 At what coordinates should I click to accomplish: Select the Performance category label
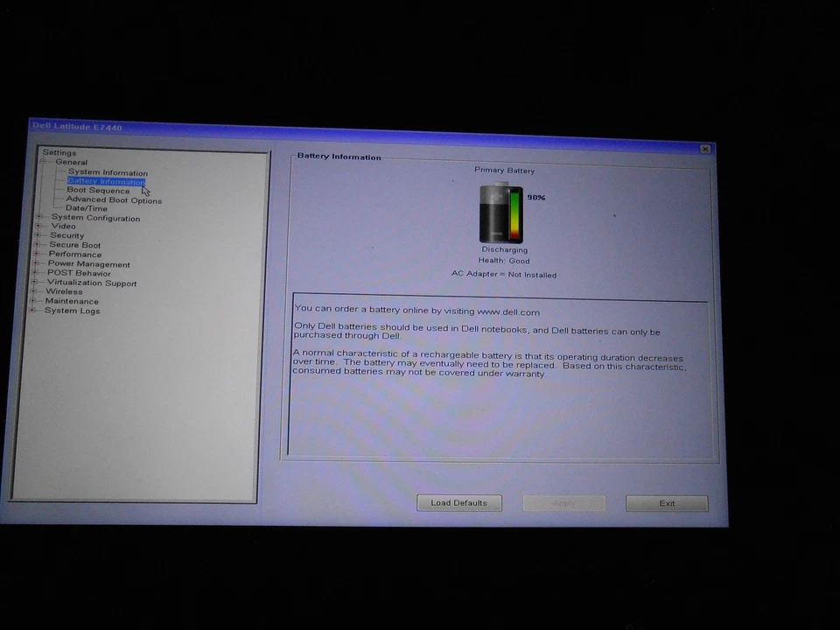click(75, 254)
